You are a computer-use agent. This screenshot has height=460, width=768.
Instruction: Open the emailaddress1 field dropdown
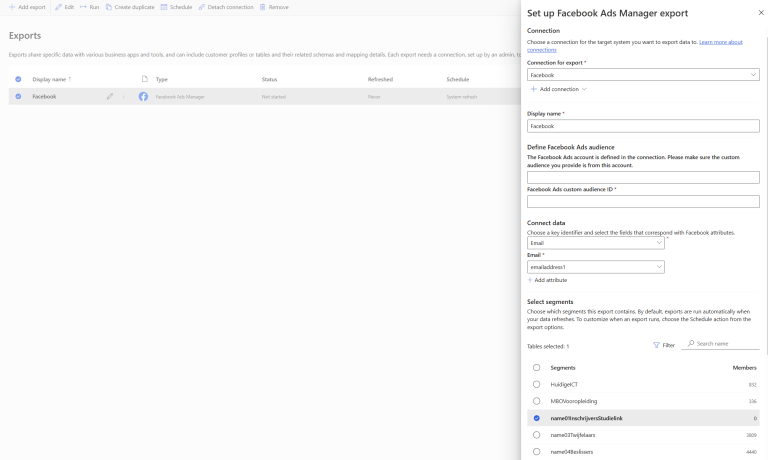click(596, 267)
